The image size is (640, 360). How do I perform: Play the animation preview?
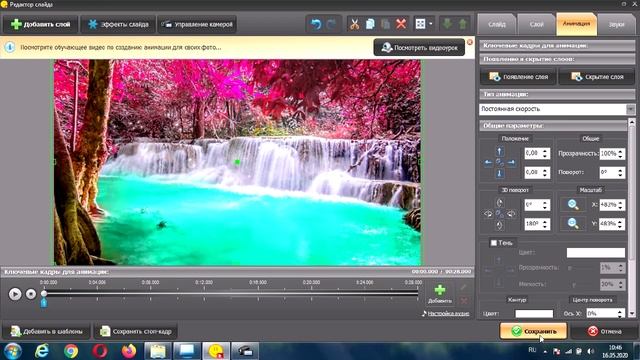click(15, 294)
